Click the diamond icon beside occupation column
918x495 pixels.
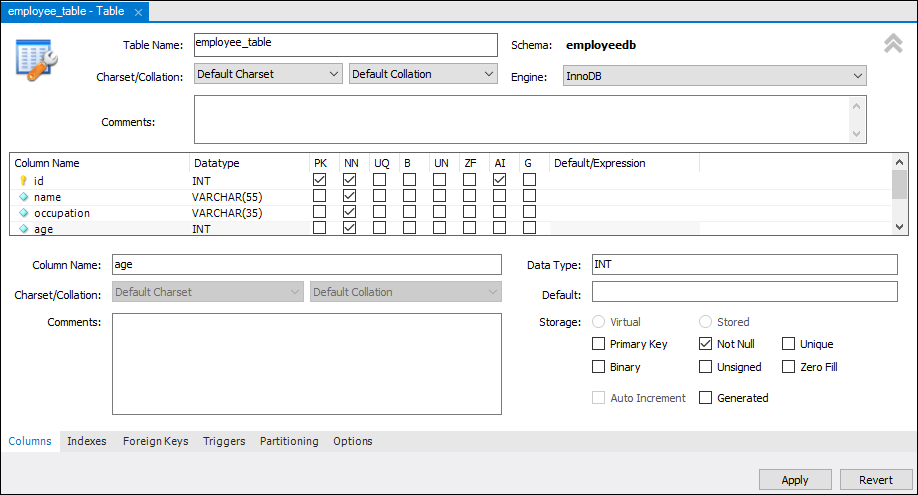tap(23, 213)
